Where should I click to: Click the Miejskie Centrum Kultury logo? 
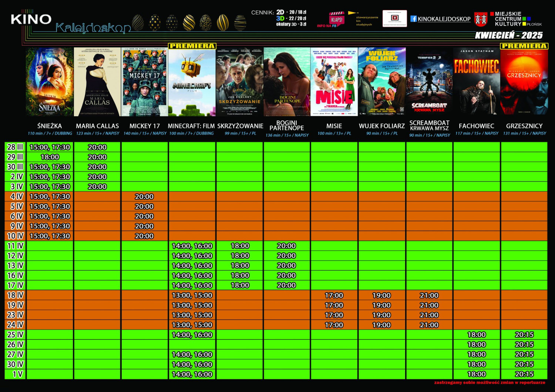point(516,19)
